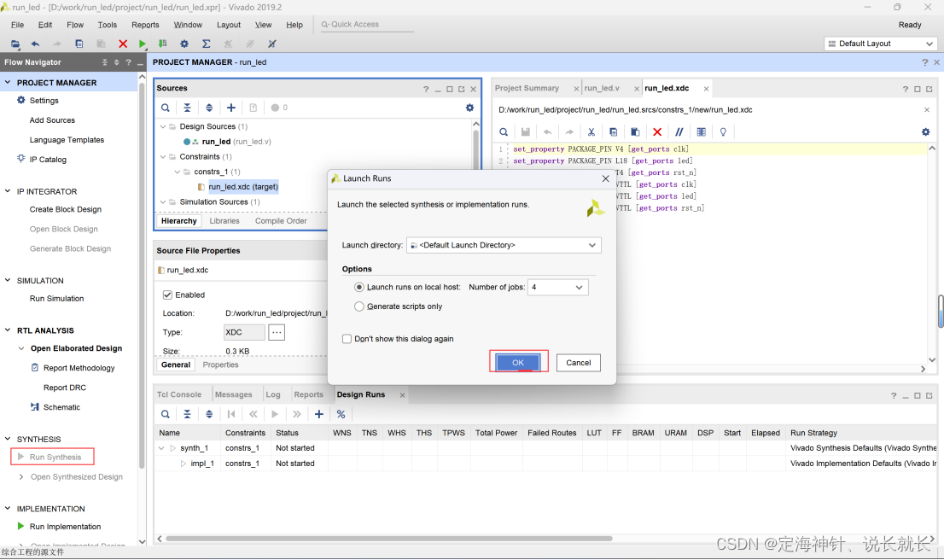The width and height of the screenshot is (944, 560).
Task: Click search icon in the XDC editor toolbar
Action: click(x=504, y=131)
